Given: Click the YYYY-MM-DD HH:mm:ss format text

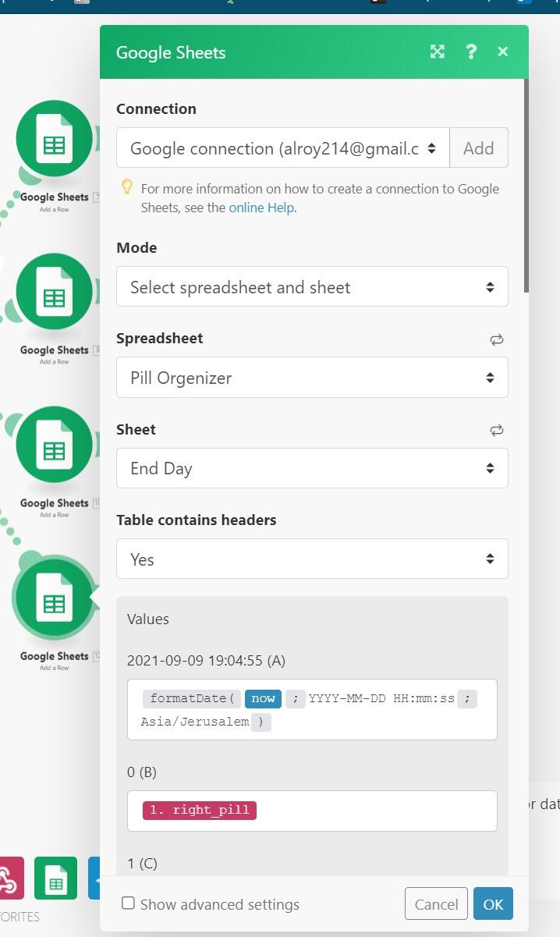Looking at the screenshot, I should pos(381,698).
